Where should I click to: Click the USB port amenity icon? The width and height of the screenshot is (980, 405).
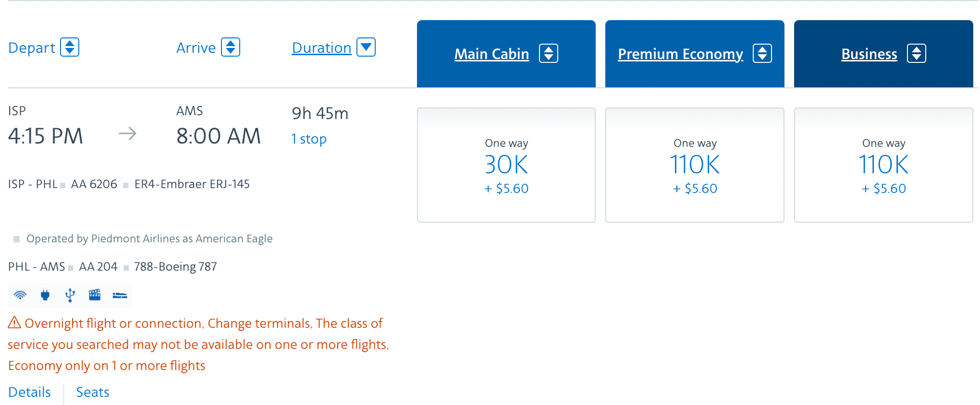(70, 295)
